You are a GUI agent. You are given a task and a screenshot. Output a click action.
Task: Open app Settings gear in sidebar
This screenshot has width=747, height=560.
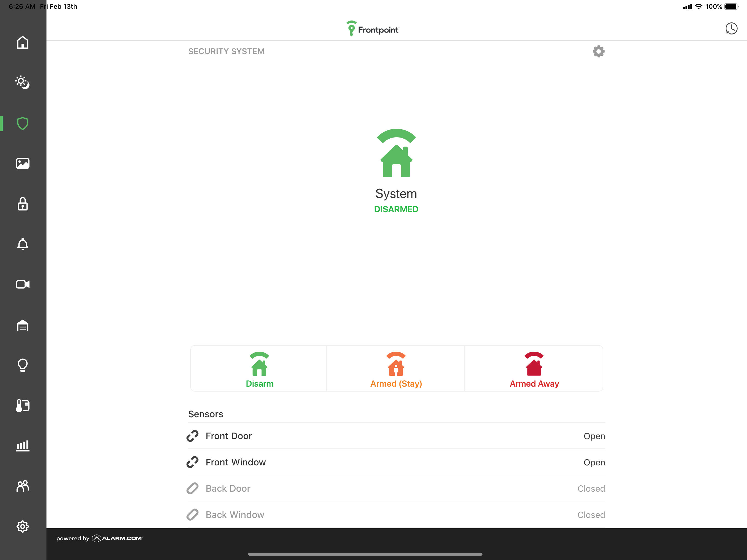coord(23,526)
